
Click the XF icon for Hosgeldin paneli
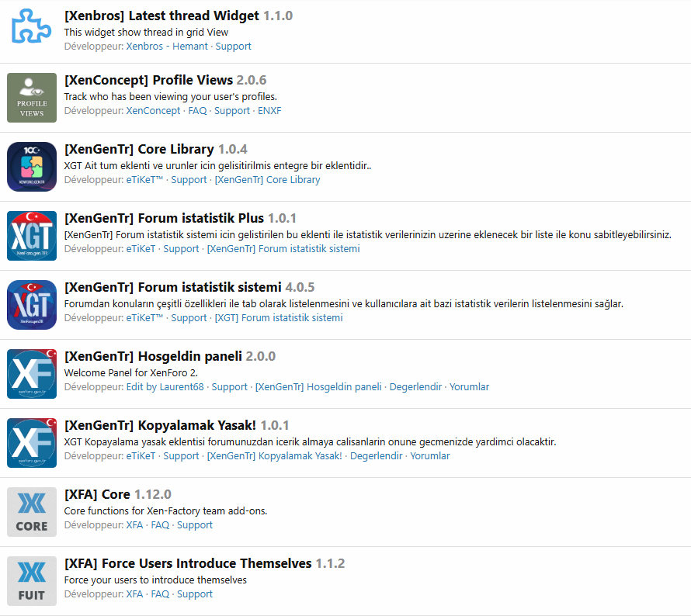tap(32, 374)
